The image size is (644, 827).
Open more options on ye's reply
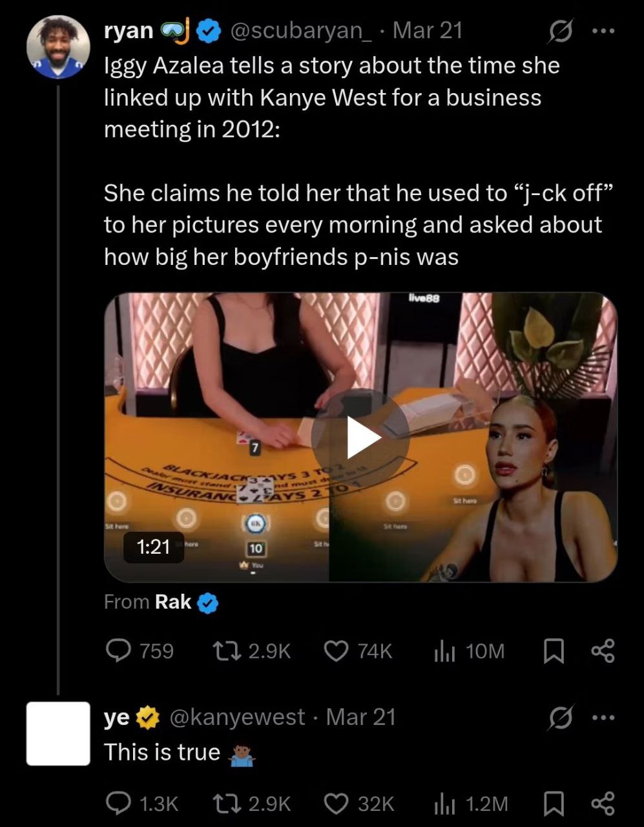point(603,717)
